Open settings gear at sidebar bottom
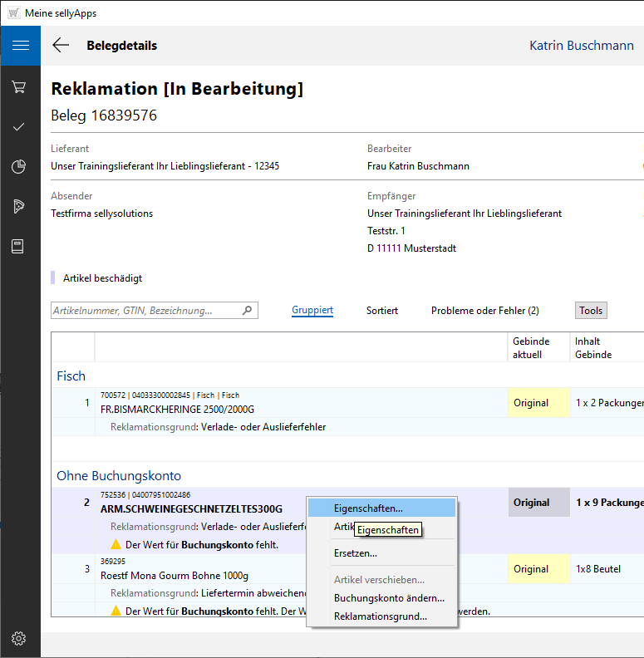 coord(19,638)
